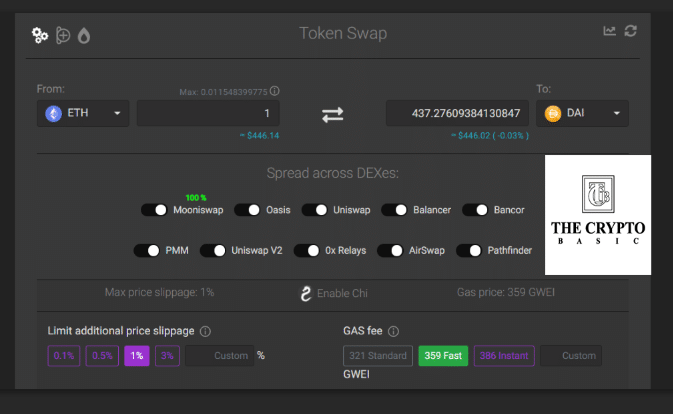Click the Spread across DEXes heading
Screen dimensions: 673x414
(333, 173)
